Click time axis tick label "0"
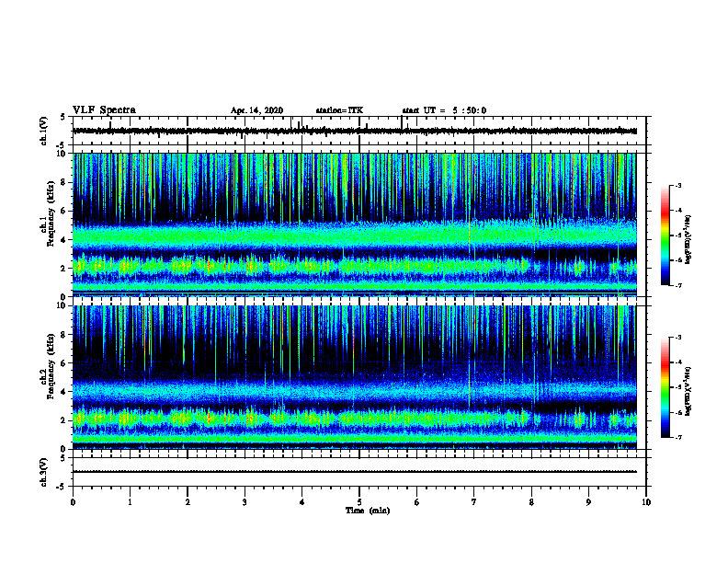Image resolution: width=728 pixels, height=563 pixels. coord(73,502)
